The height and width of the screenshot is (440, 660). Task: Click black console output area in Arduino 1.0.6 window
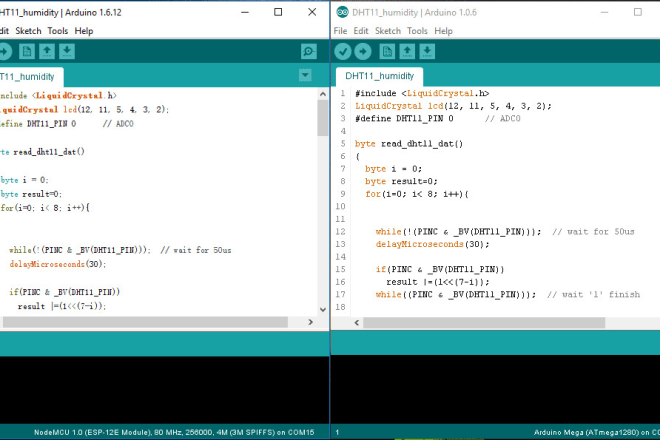[495, 389]
